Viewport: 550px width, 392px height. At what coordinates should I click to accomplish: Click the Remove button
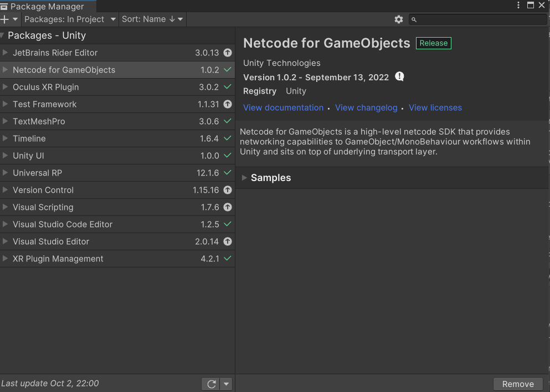point(518,384)
